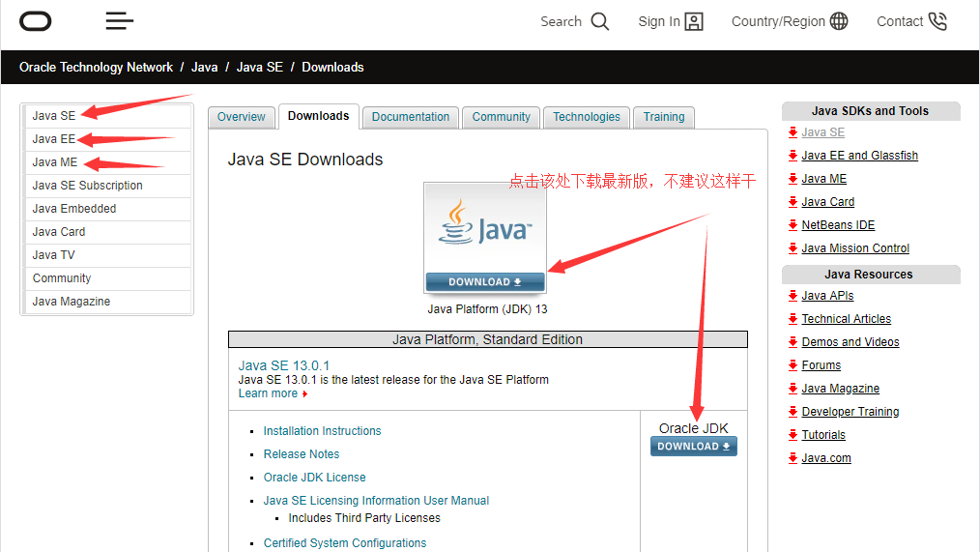Open Developer Training link

[x=850, y=412]
